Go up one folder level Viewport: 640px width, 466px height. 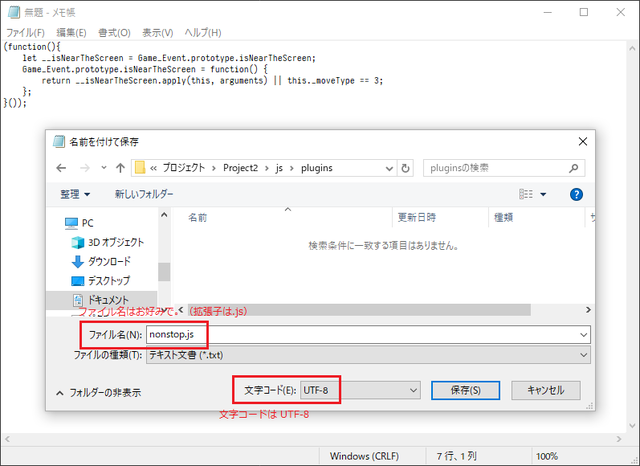click(x=120, y=168)
